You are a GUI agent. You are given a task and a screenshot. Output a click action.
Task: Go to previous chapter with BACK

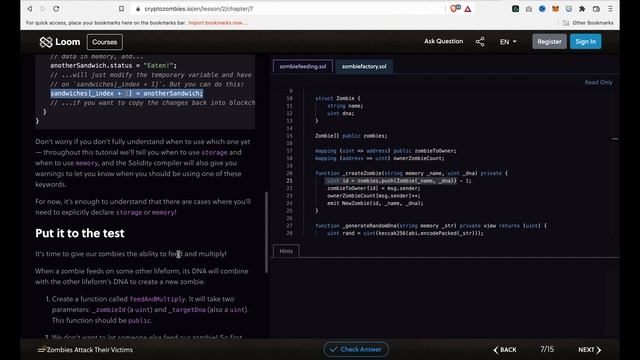[x=505, y=350]
